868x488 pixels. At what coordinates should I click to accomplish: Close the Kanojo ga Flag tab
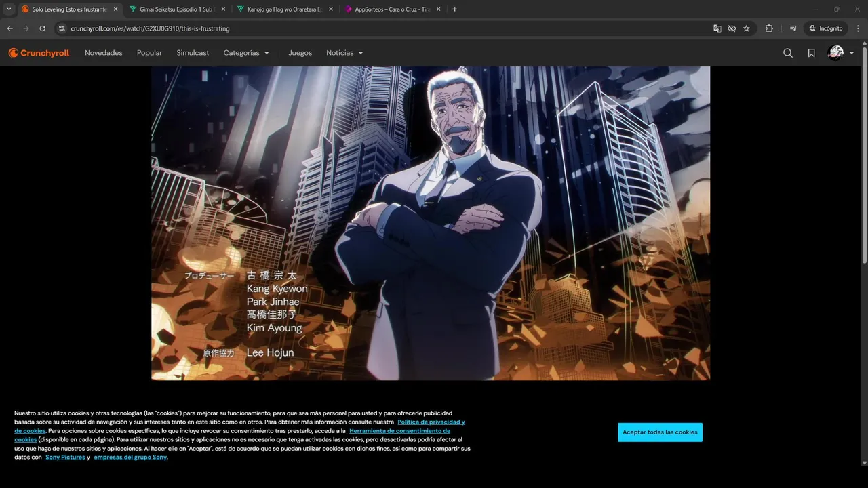331,9
